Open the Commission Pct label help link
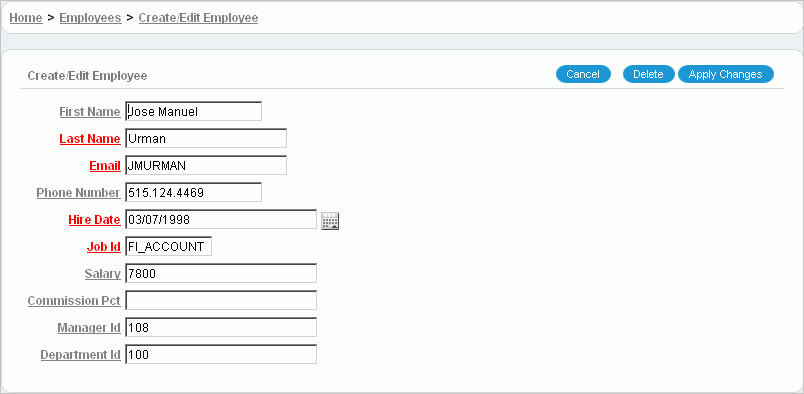Image resolution: width=804 pixels, height=394 pixels. click(74, 301)
